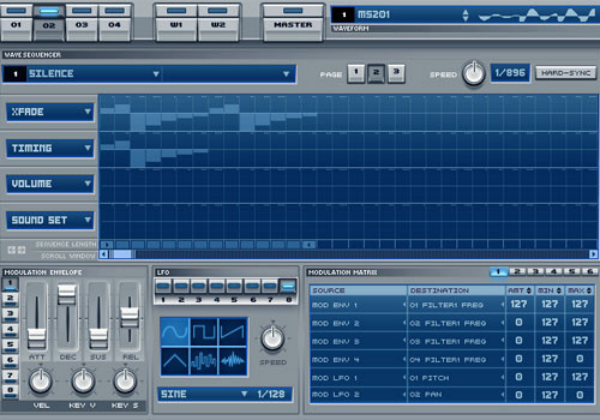Open the VOLUME lane dropdown
Image resolution: width=600 pixels, height=420 pixels.
point(50,184)
